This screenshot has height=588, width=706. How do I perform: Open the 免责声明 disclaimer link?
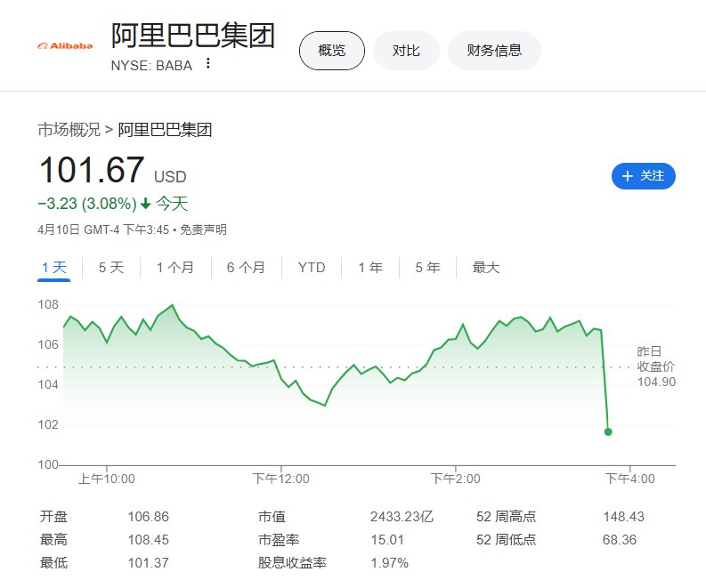coord(203,230)
